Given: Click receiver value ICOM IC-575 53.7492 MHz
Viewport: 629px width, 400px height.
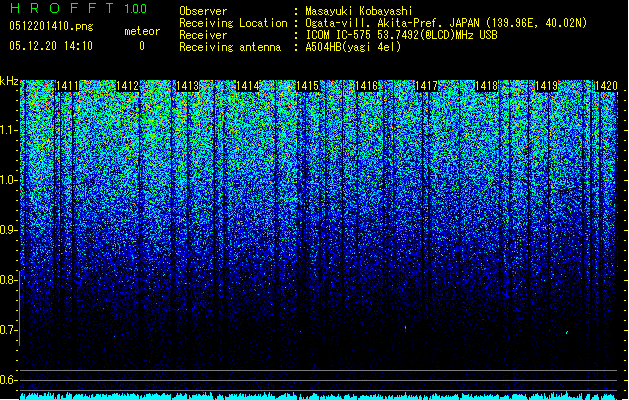Looking at the screenshot, I should pyautogui.click(x=401, y=35).
